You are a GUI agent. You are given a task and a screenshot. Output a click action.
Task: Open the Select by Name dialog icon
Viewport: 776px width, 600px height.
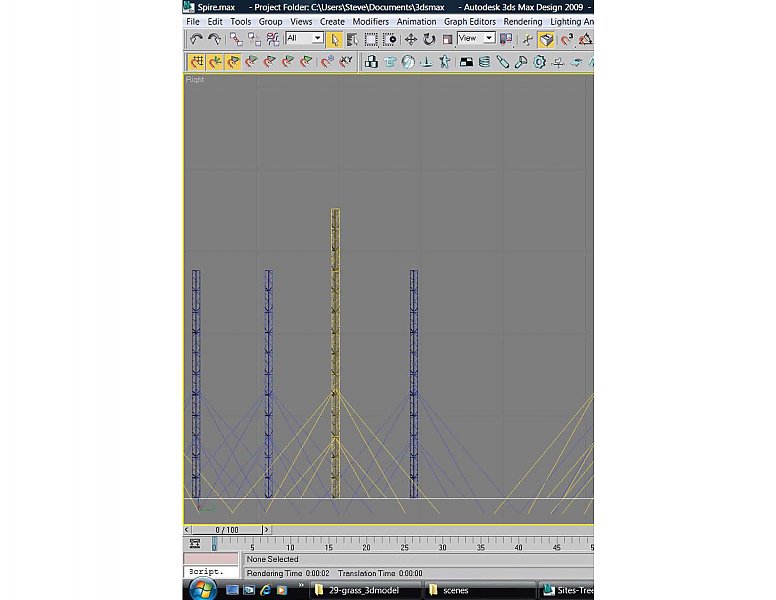pyautogui.click(x=352, y=40)
